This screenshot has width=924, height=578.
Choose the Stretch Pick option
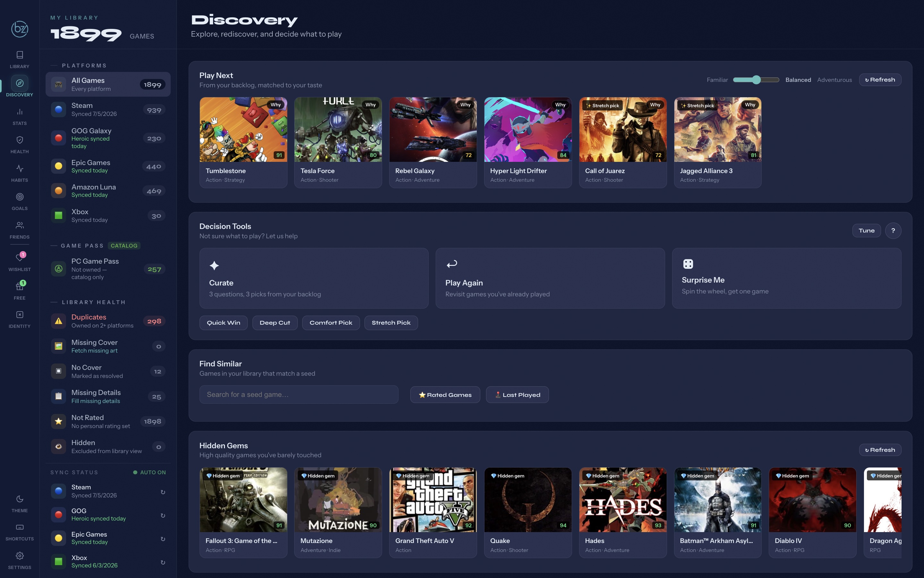391,323
